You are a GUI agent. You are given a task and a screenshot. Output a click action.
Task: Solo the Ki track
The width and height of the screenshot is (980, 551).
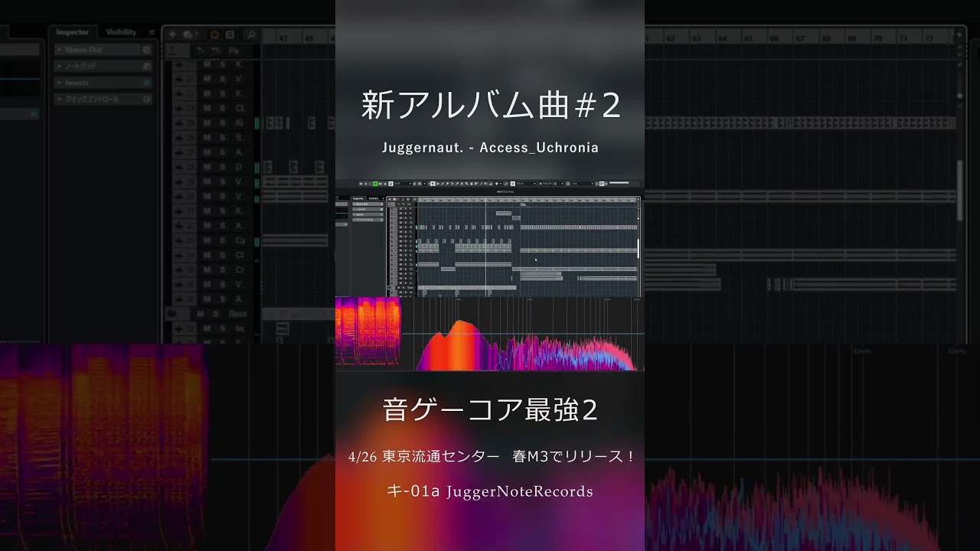click(223, 122)
